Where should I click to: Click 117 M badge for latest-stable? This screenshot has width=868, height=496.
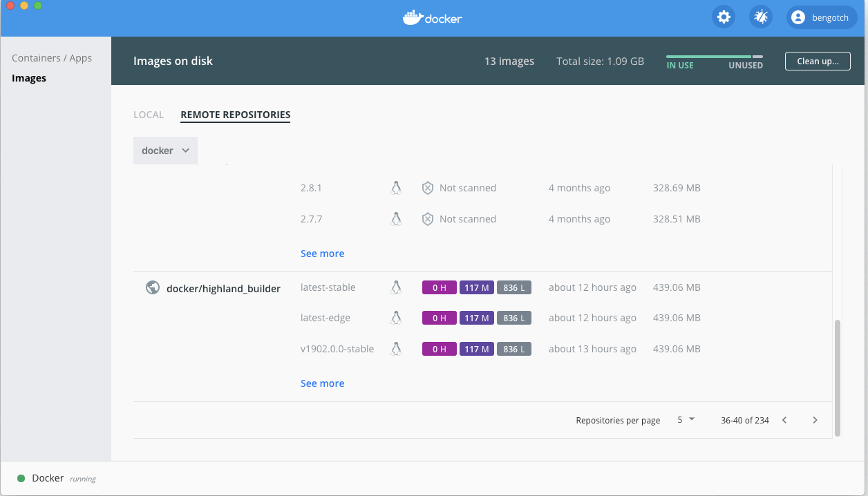tap(477, 287)
